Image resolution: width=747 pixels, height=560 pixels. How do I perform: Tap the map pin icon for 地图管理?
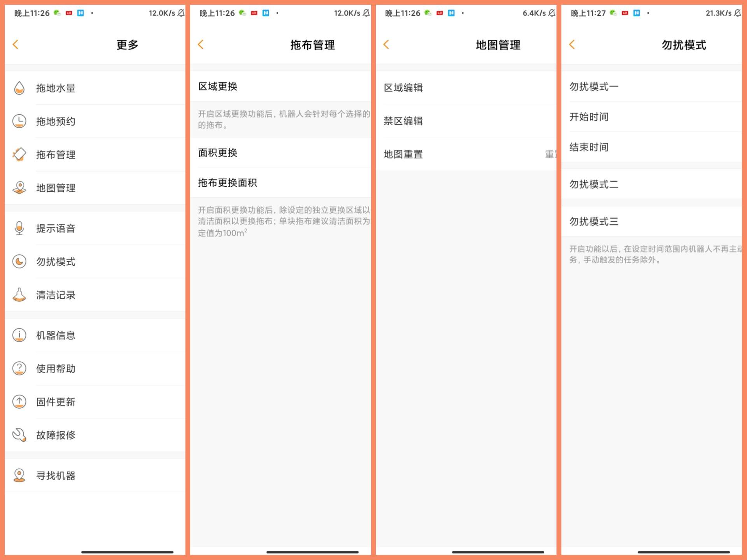tap(19, 188)
